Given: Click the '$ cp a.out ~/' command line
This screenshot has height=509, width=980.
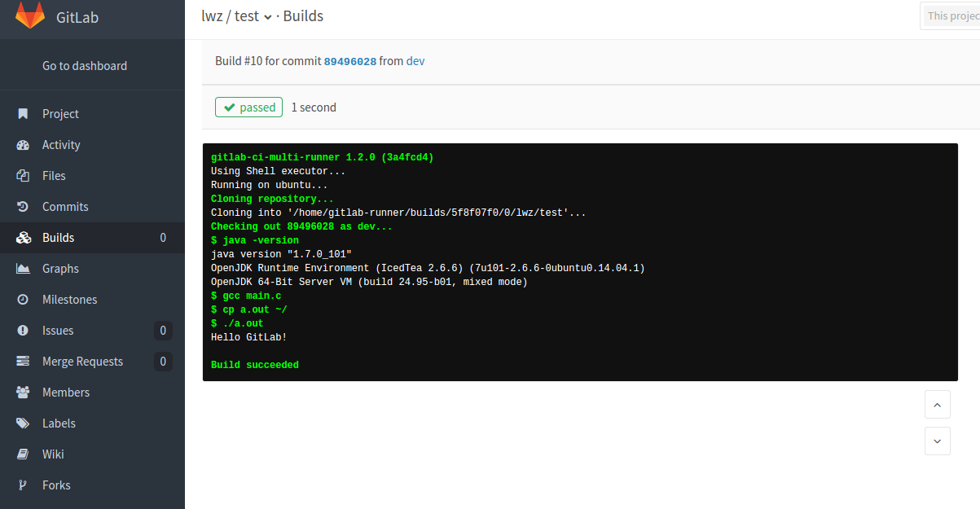Looking at the screenshot, I should pos(249,310).
